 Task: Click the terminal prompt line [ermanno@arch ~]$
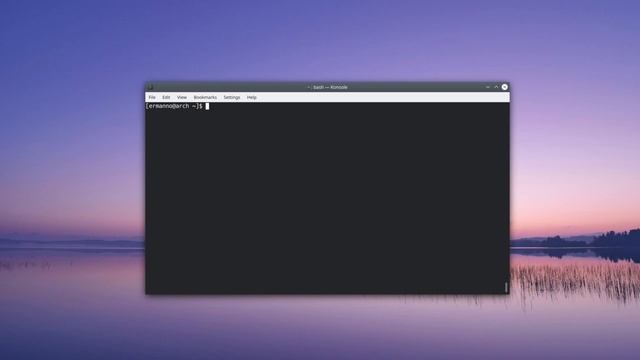(x=174, y=106)
